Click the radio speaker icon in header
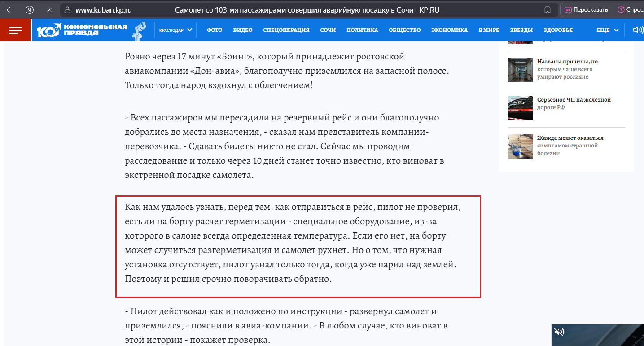644x346 pixels. (638, 30)
